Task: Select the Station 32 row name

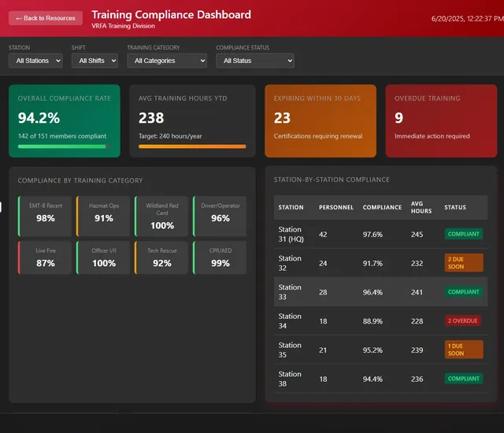Action: (x=290, y=263)
